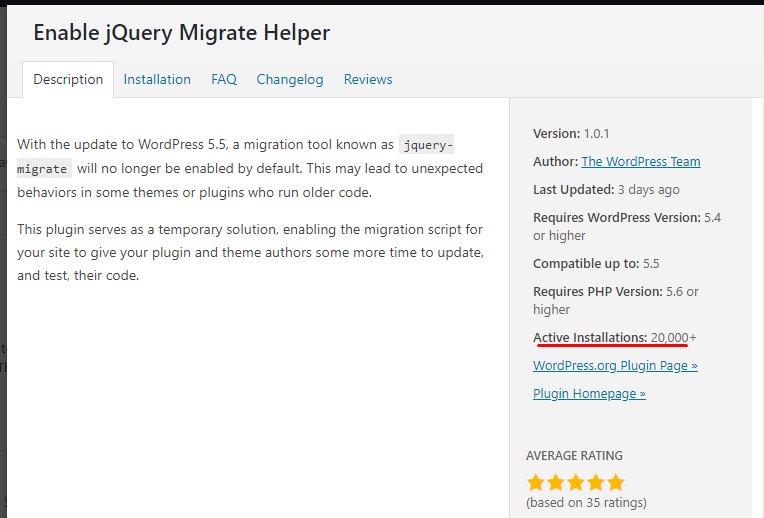Viewport: 764px width, 518px height.
Task: Click the Last Updated: 3 days ago text
Action: click(x=606, y=190)
